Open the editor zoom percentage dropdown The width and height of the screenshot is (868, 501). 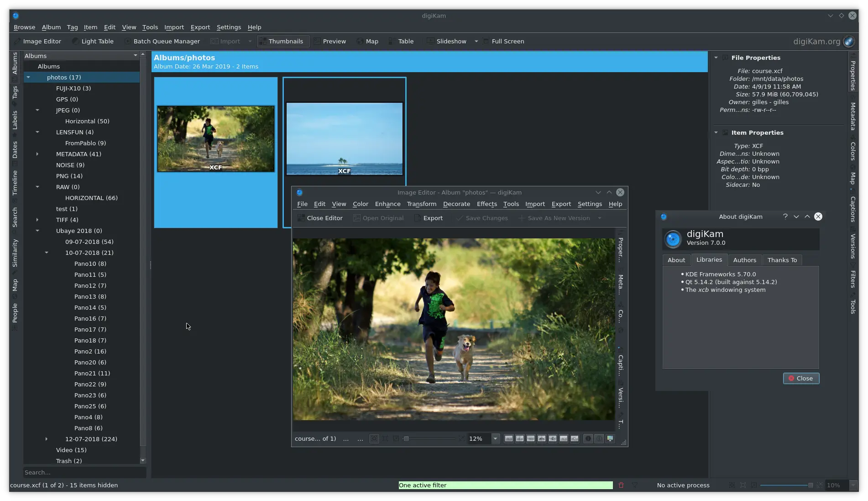[495, 439]
